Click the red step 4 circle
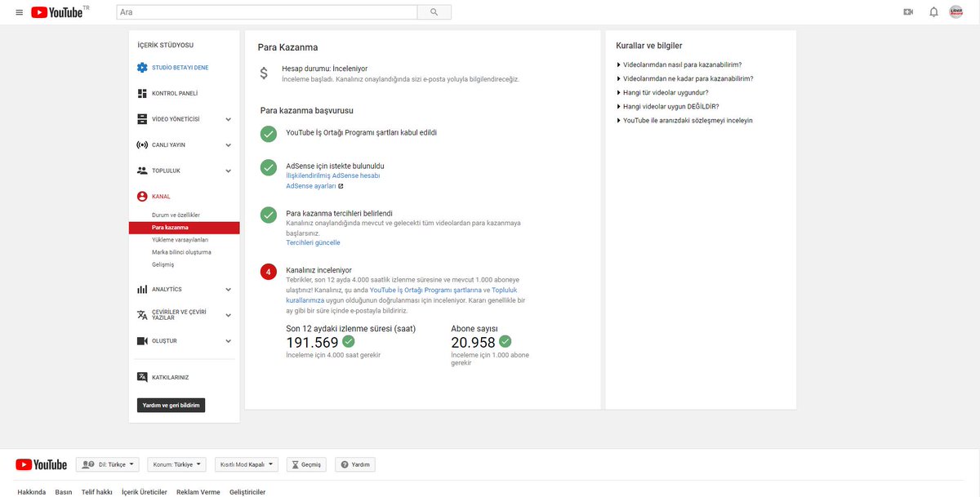 (x=268, y=272)
